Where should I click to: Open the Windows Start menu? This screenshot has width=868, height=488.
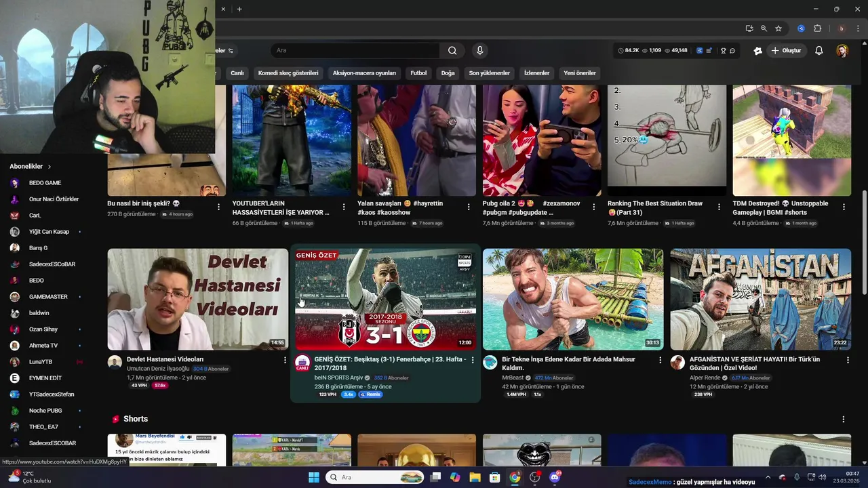coord(314,477)
